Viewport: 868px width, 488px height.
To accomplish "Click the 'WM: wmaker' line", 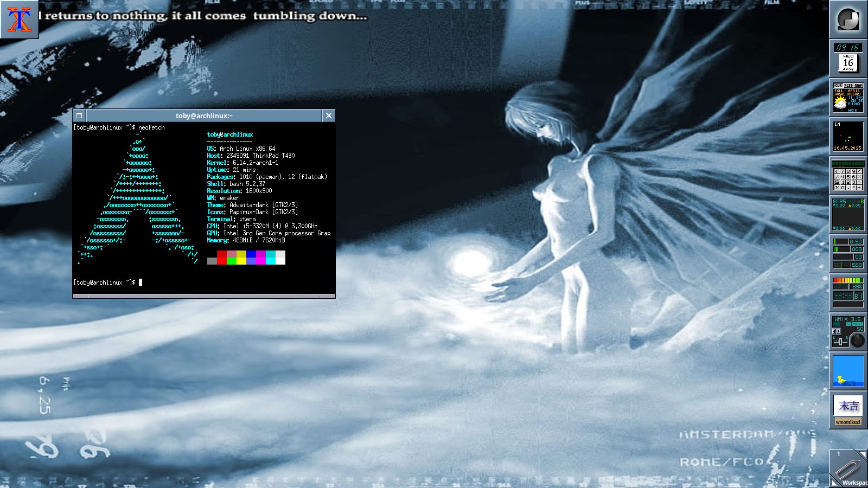I will click(x=223, y=198).
